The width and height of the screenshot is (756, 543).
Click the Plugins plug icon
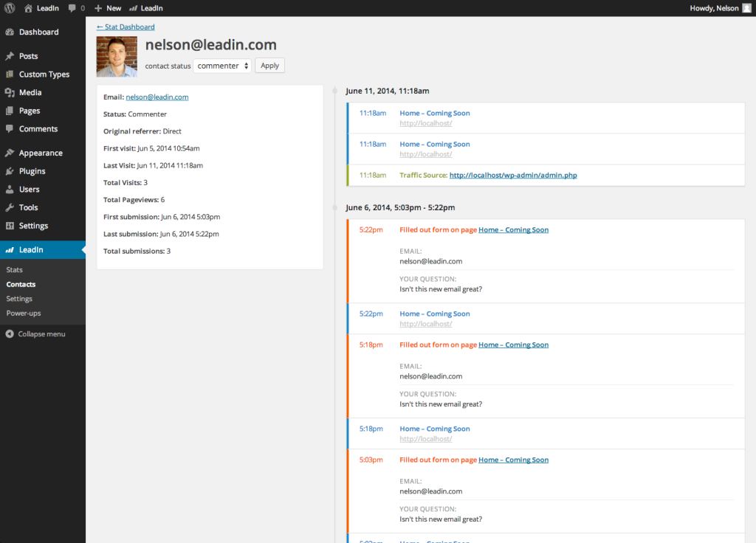pyautogui.click(x=10, y=171)
